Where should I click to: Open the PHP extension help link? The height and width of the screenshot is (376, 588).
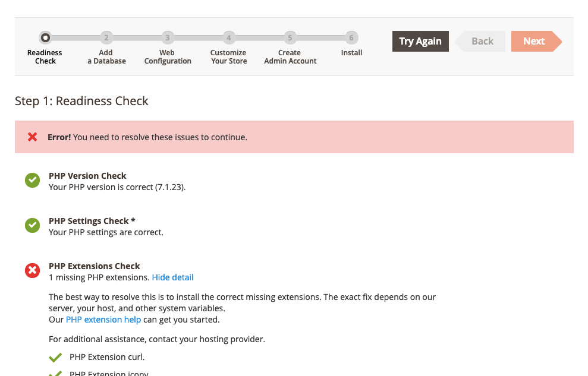click(x=103, y=320)
